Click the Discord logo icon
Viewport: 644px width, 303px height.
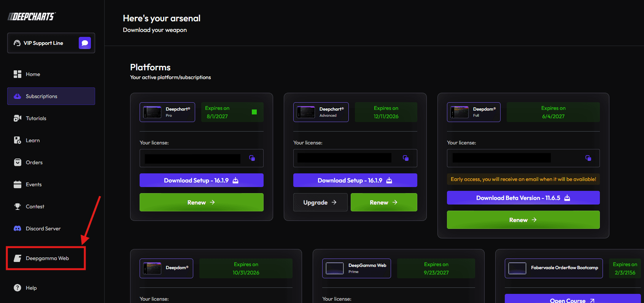coord(17,228)
